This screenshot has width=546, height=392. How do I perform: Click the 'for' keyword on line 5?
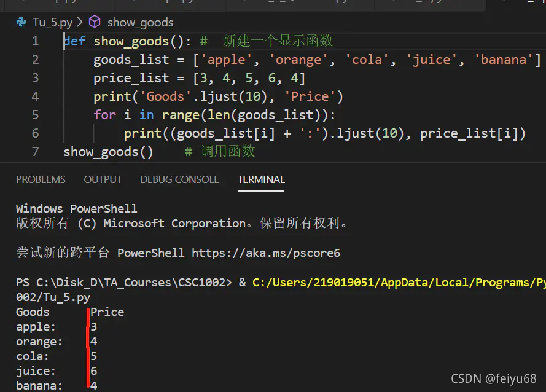(104, 115)
